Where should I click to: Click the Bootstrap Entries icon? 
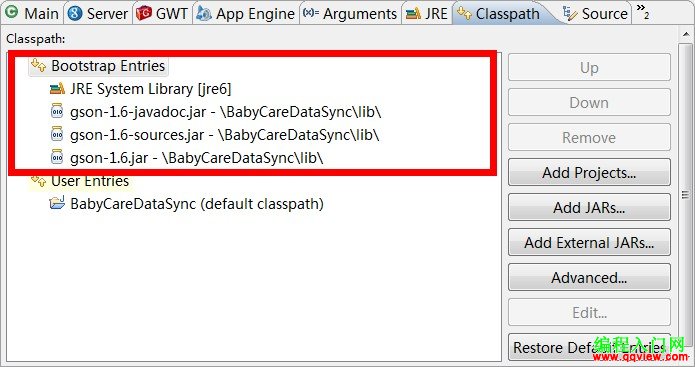coord(39,66)
